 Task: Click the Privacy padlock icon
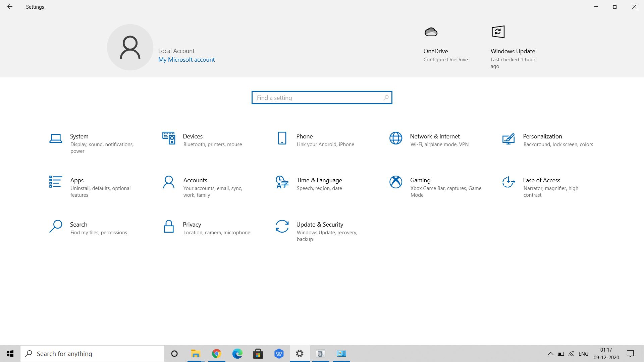pos(169,226)
